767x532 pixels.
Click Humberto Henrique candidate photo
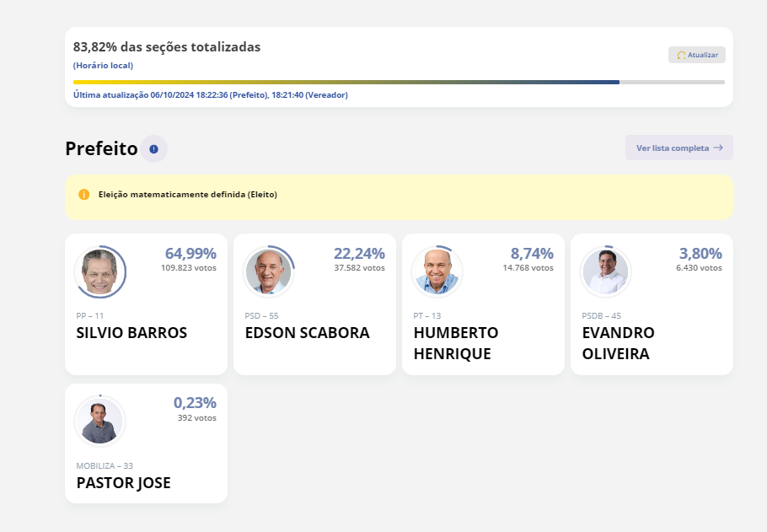[437, 271]
